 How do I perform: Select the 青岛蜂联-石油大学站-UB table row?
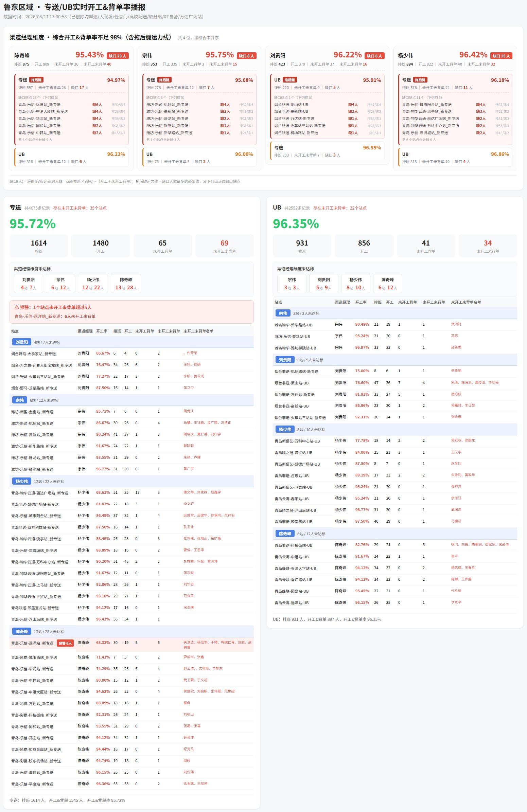(x=395, y=569)
